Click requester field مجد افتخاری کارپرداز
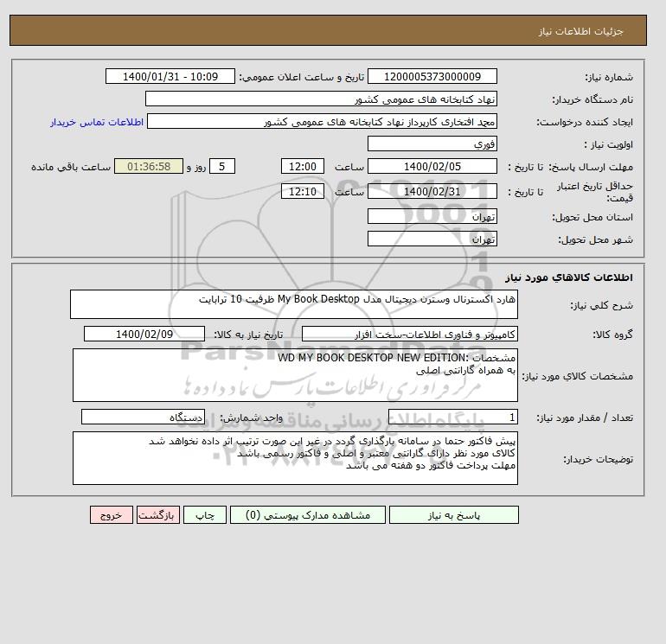The image size is (666, 644). (x=322, y=121)
